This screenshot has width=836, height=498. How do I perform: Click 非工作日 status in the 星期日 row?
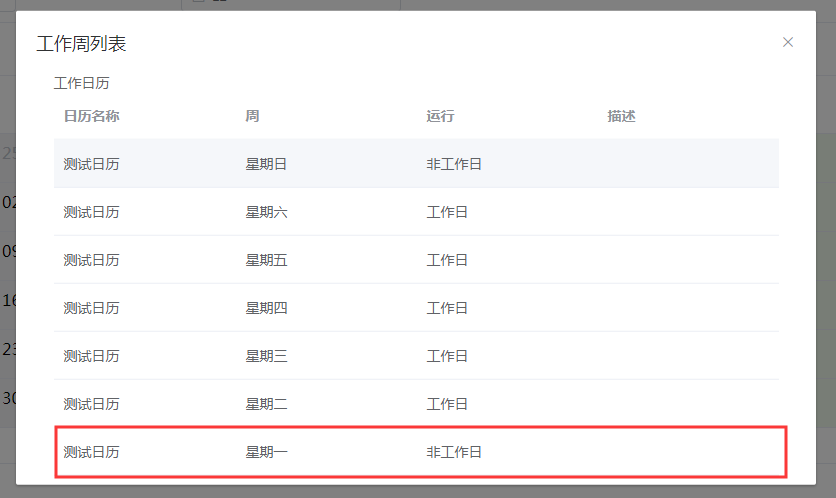coord(454,164)
